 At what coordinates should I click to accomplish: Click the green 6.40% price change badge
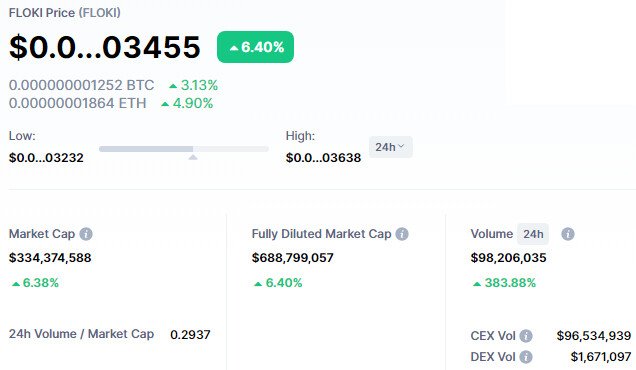click(x=255, y=47)
